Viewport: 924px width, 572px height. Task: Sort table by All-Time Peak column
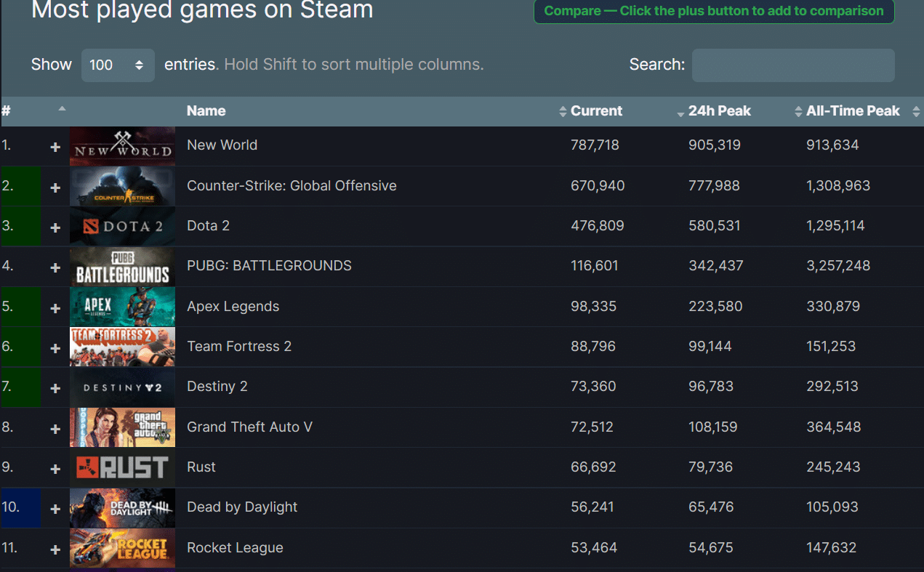tap(853, 111)
